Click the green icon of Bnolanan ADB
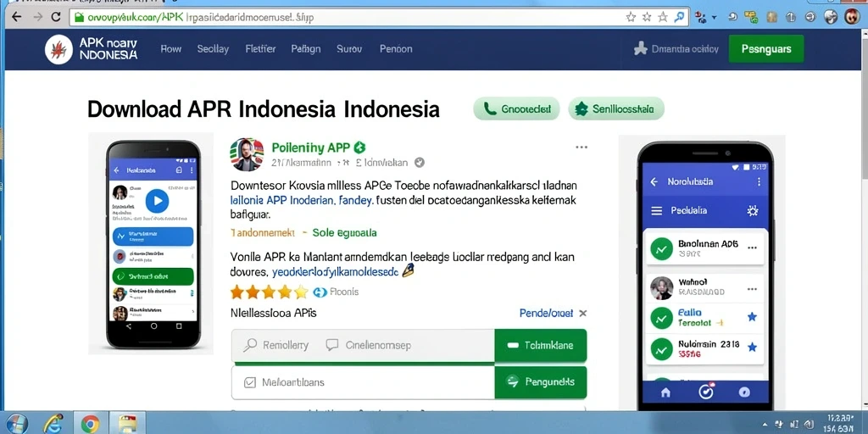 661,248
